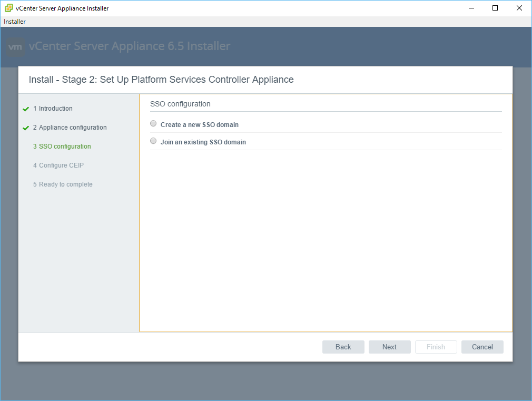The height and width of the screenshot is (401, 532).
Task: Click the vCenter app icon in title bar
Action: tap(9, 8)
